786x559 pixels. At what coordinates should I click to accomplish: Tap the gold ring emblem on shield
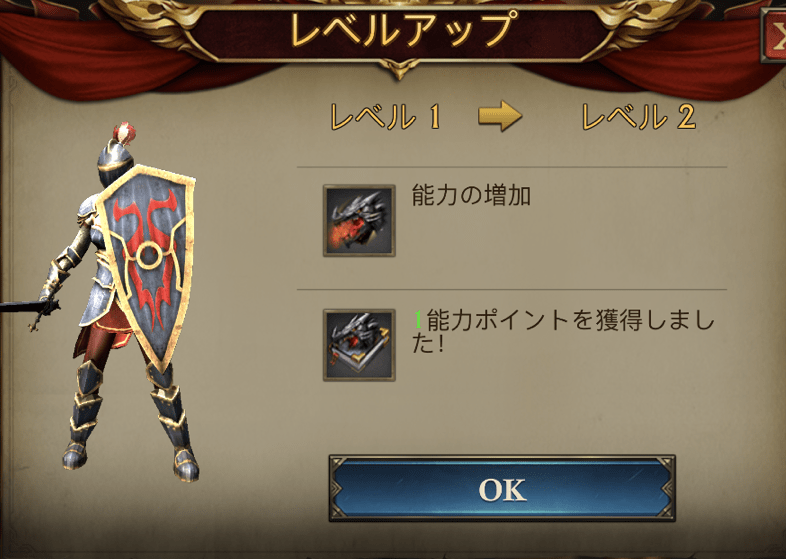pos(149,255)
